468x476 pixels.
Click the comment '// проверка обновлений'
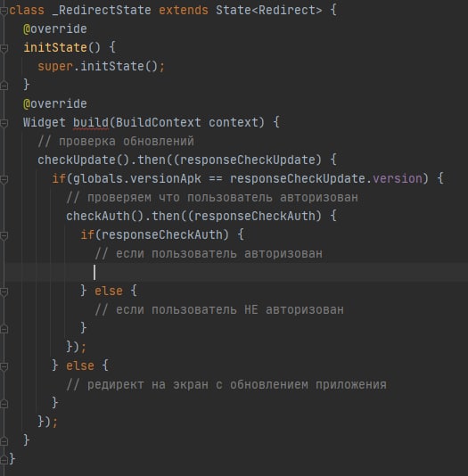pos(116,142)
